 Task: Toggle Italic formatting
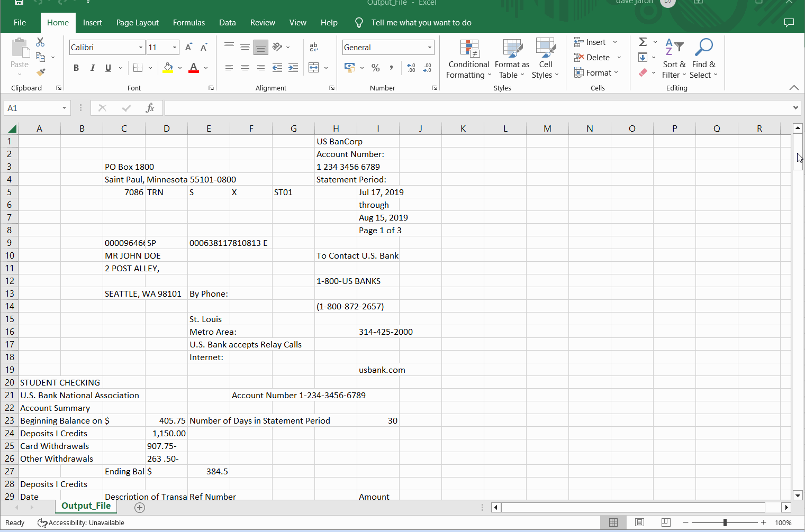pyautogui.click(x=93, y=68)
